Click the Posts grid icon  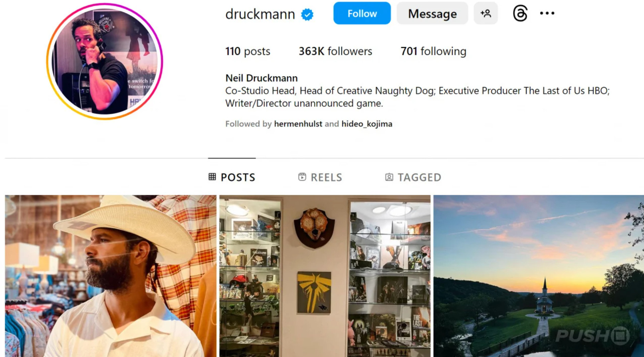click(212, 177)
